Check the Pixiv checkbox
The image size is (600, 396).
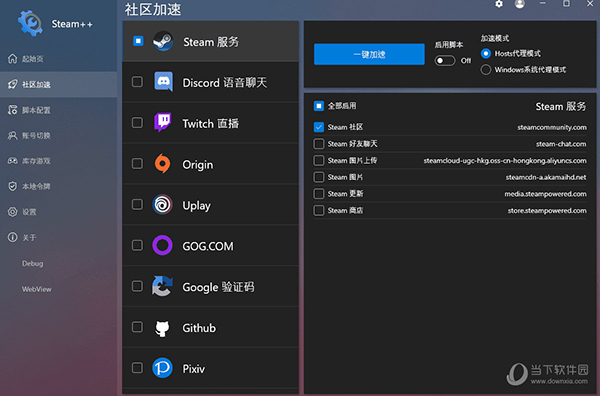[137, 368]
